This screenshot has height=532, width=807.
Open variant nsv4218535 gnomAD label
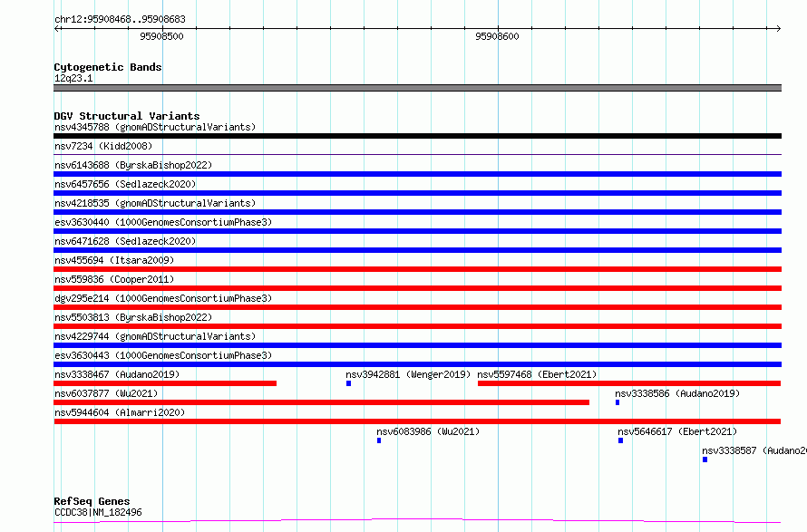[x=155, y=203]
